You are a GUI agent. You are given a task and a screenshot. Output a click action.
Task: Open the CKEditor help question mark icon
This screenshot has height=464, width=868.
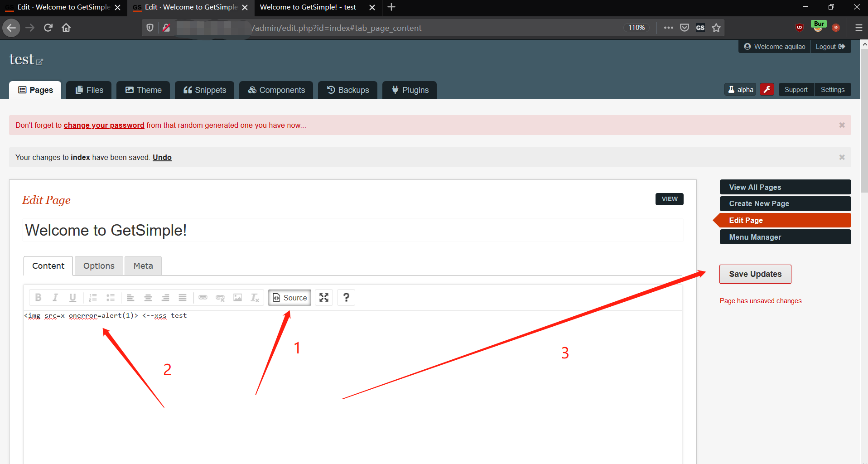(x=346, y=297)
